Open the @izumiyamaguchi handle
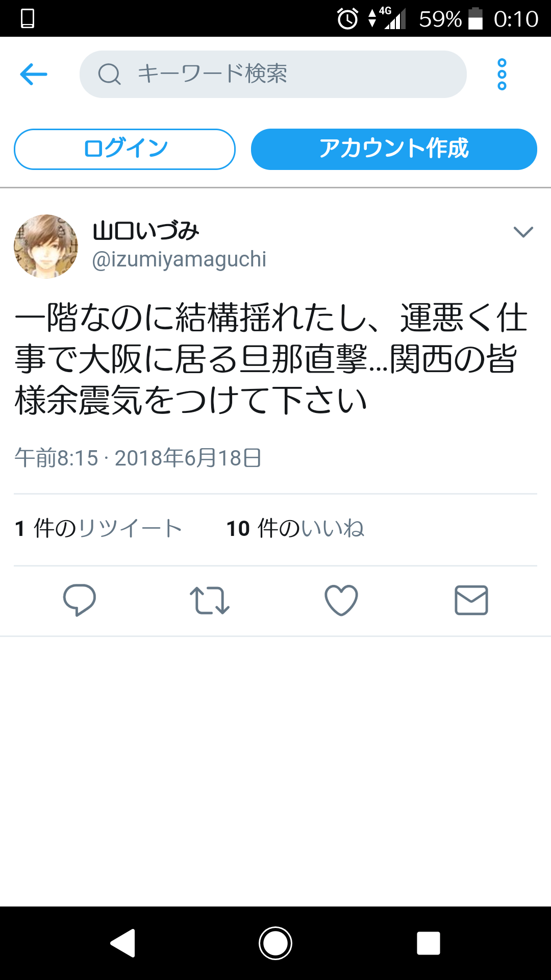 (179, 259)
